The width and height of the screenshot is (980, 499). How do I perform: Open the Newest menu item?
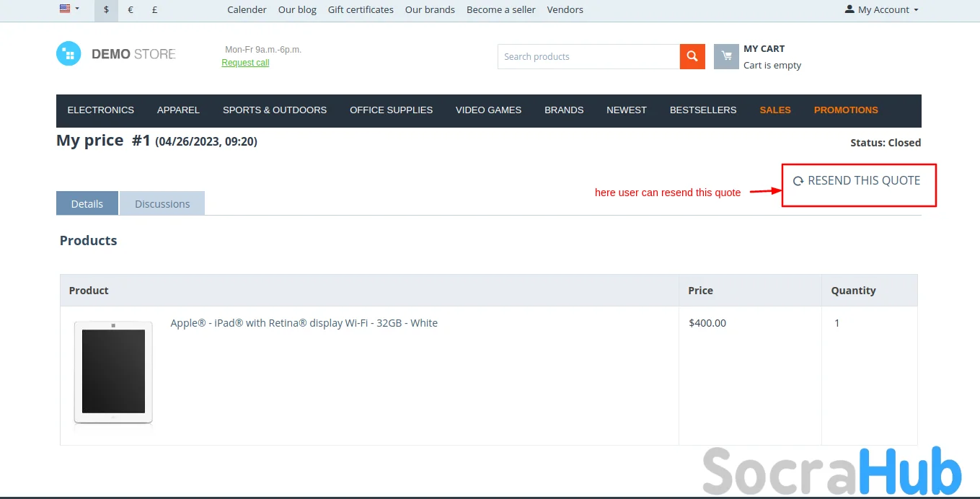[627, 110]
